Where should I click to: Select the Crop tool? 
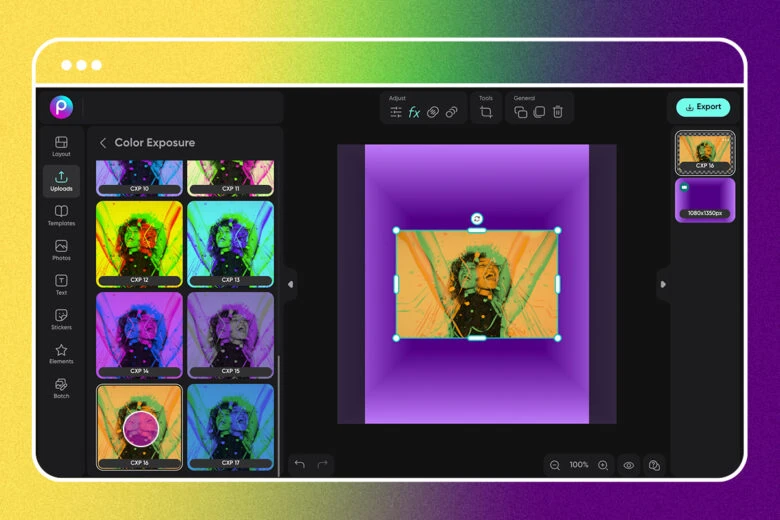point(486,112)
